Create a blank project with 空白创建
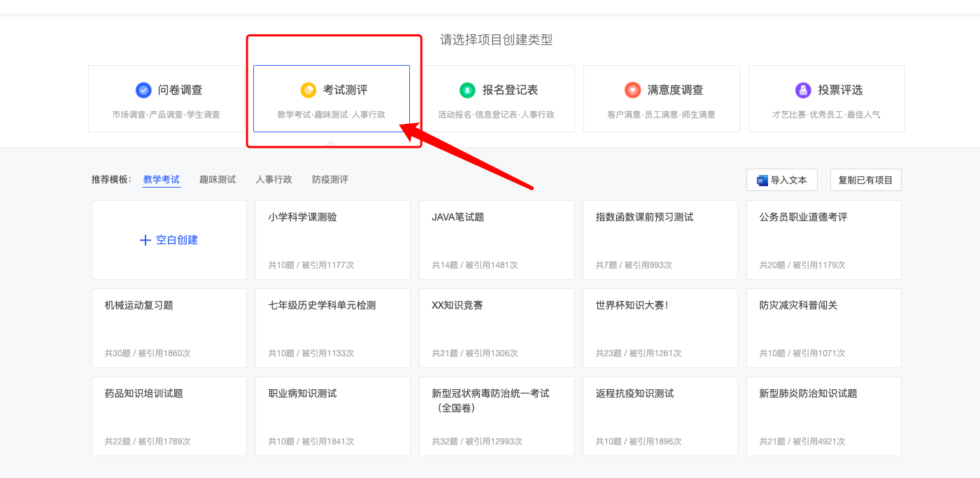 point(169,240)
